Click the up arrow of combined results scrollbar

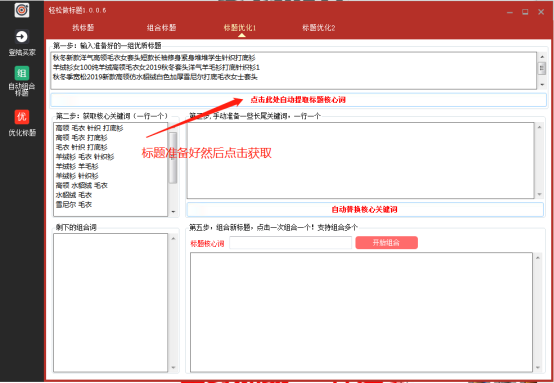538,258
